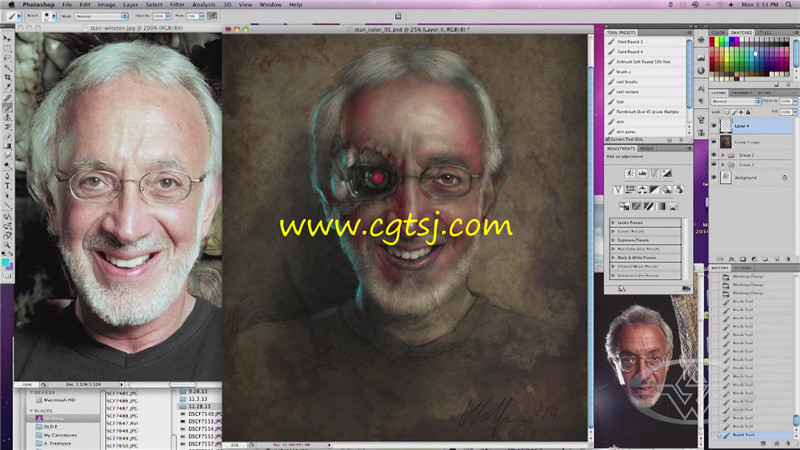
Task: Add a Hue/Saturation adjustment
Action: tap(630, 190)
